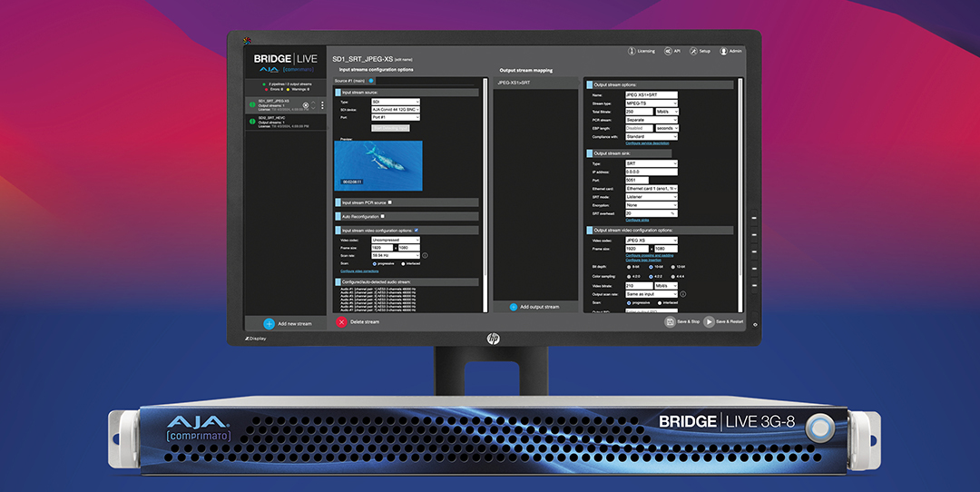
Task: Click the blue plus Add output stream icon
Action: pos(513,307)
